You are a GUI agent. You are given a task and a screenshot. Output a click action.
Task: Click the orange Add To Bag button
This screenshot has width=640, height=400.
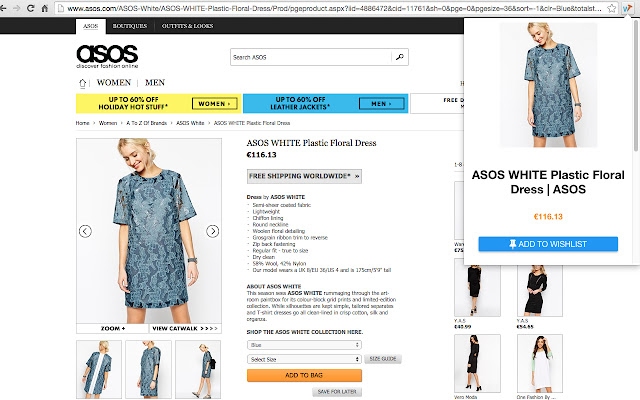(x=304, y=375)
